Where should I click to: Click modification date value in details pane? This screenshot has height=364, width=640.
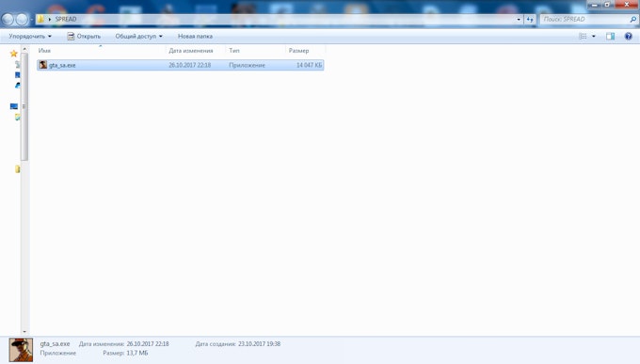pyautogui.click(x=148, y=344)
